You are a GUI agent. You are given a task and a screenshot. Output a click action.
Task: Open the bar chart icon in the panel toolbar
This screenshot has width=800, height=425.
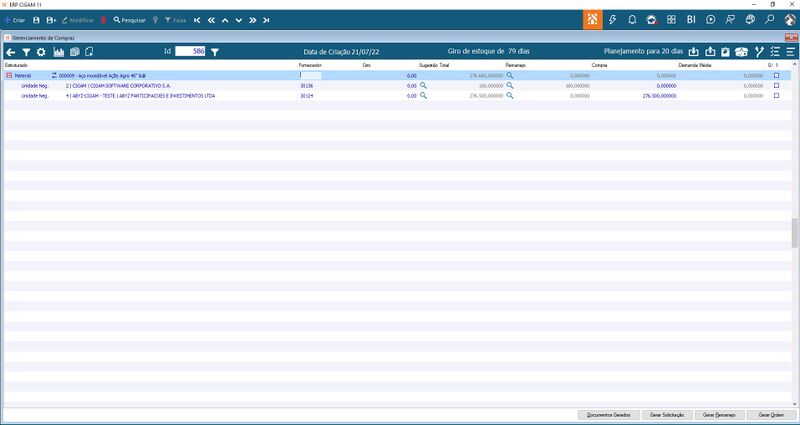59,52
